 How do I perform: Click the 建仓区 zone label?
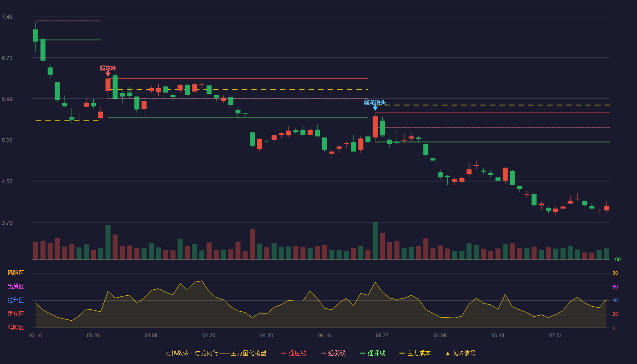pos(16,314)
